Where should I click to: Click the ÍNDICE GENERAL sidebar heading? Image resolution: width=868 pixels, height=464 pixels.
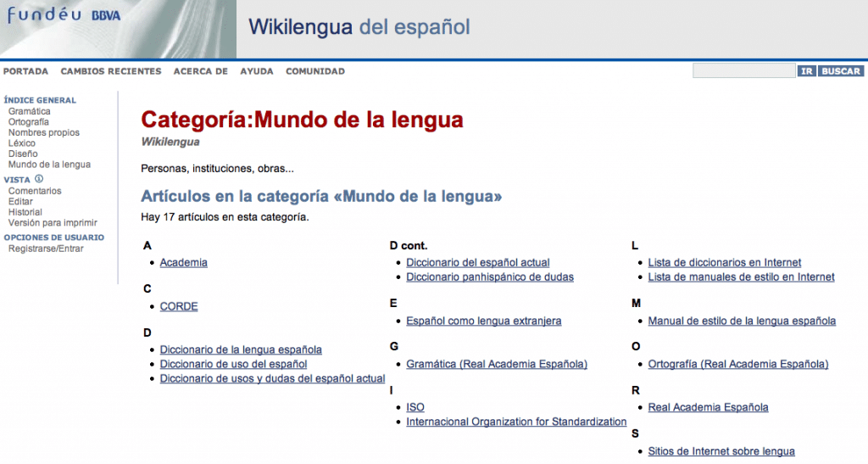(x=40, y=100)
